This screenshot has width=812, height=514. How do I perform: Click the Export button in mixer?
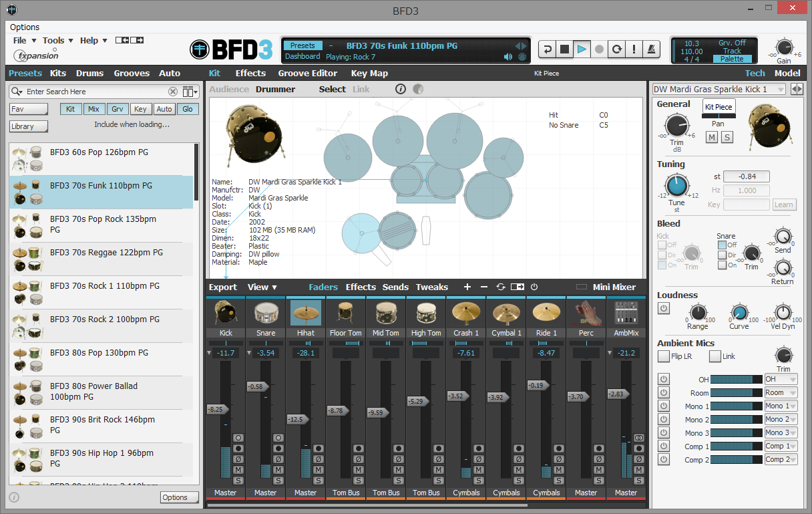pyautogui.click(x=223, y=287)
